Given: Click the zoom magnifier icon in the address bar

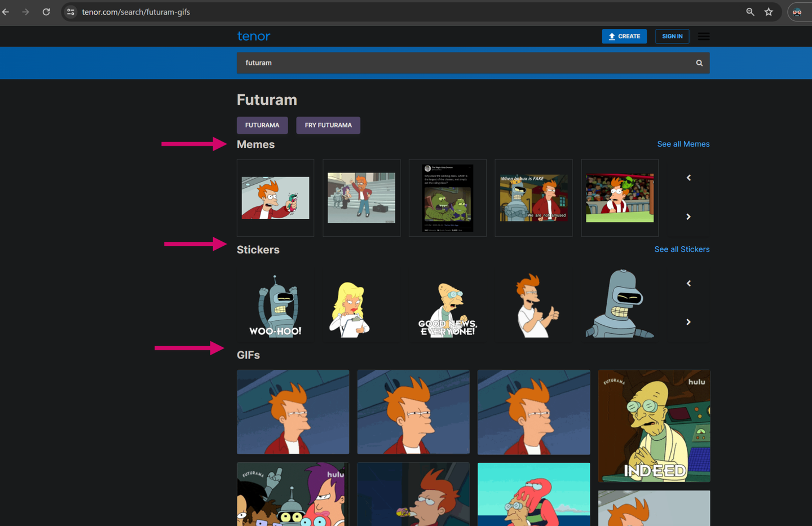Looking at the screenshot, I should [750, 12].
